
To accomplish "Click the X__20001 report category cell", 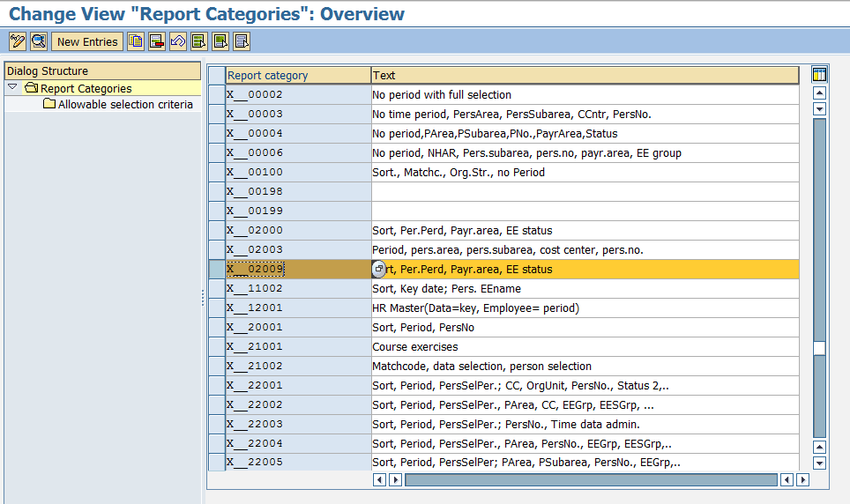I will [298, 327].
